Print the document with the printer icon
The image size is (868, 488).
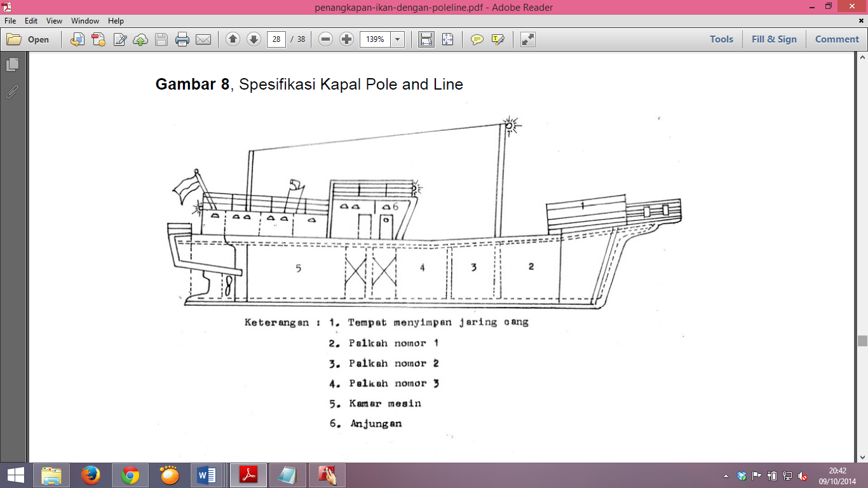click(x=182, y=39)
